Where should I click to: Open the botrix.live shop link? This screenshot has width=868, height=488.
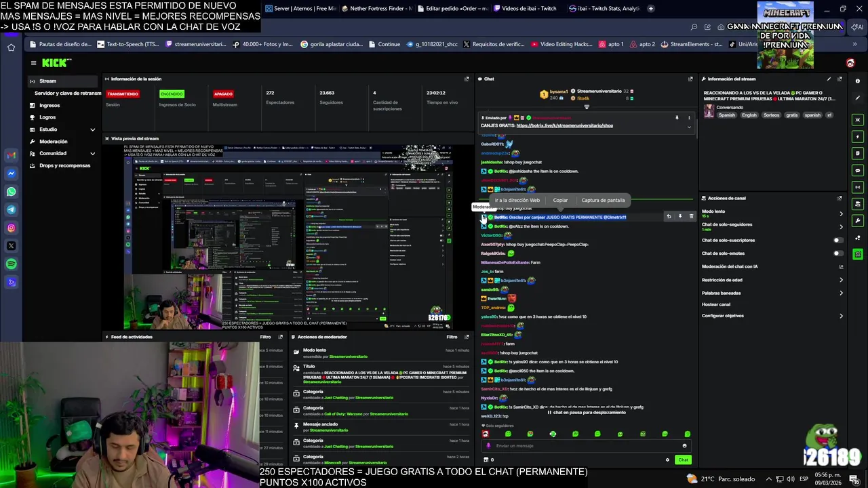pos(564,125)
